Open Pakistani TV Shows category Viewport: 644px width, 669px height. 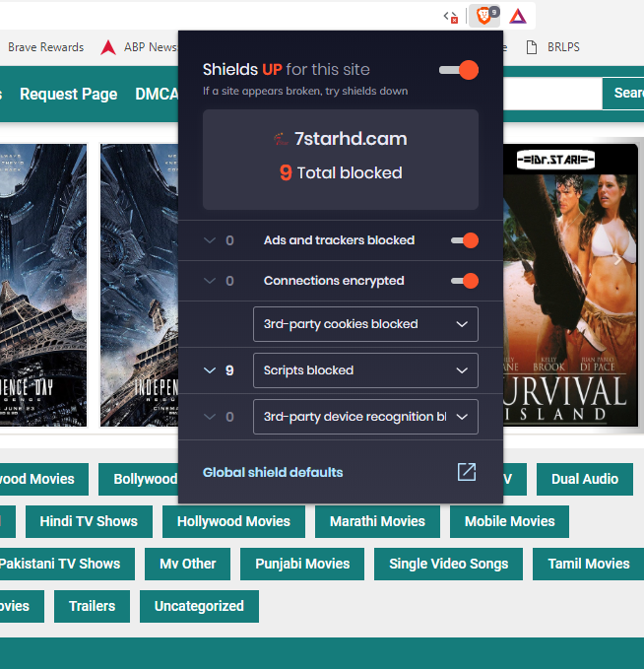(66, 564)
